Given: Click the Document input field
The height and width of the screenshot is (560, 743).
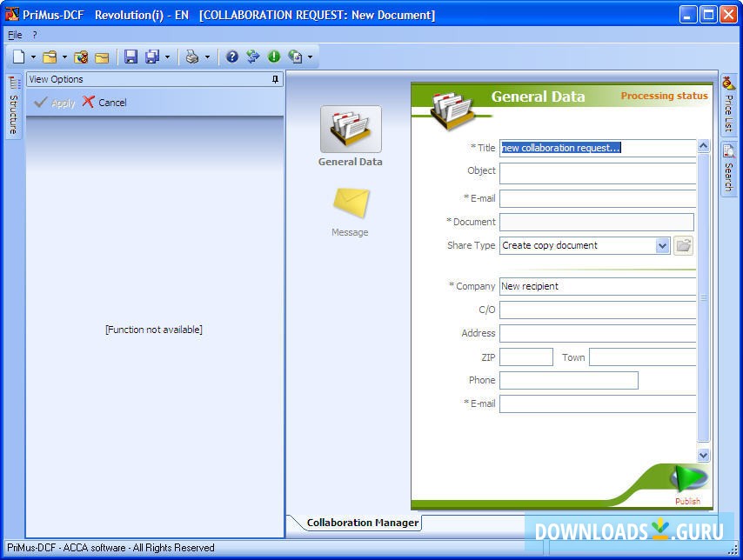Looking at the screenshot, I should [597, 222].
